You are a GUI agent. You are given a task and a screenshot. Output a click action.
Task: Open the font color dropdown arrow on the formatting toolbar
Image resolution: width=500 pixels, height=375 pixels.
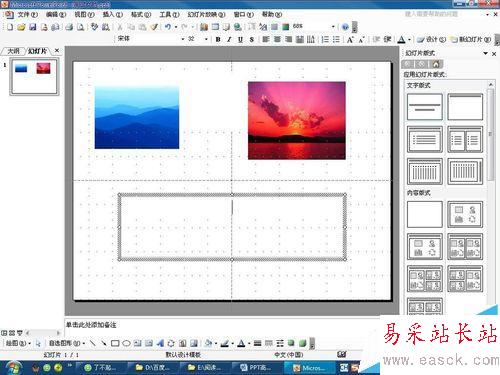coord(409,40)
